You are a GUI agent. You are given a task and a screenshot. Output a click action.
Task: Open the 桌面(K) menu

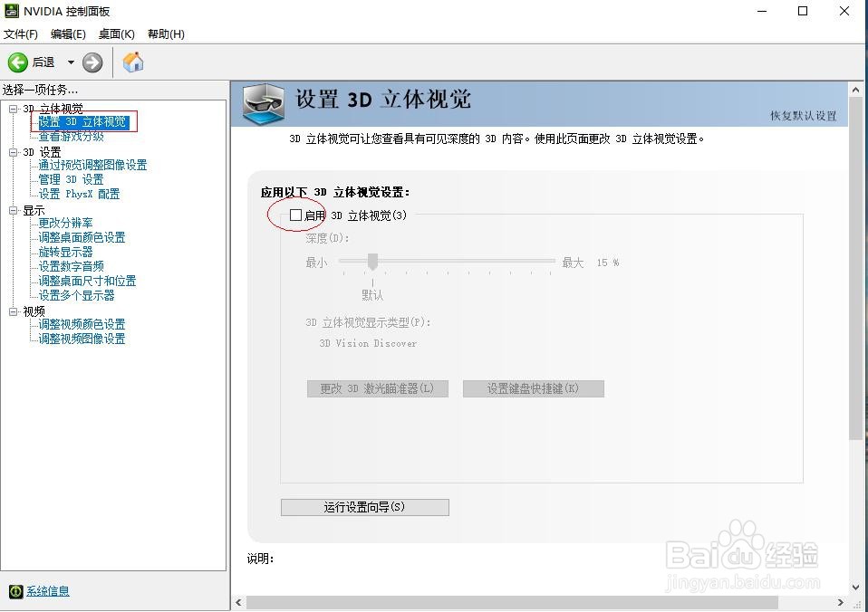pyautogui.click(x=117, y=34)
